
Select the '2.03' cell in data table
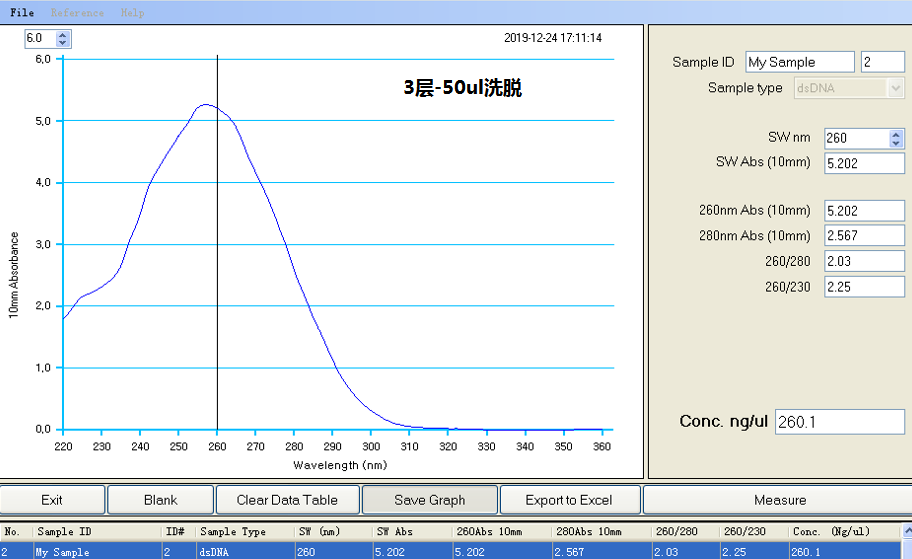pos(685,552)
